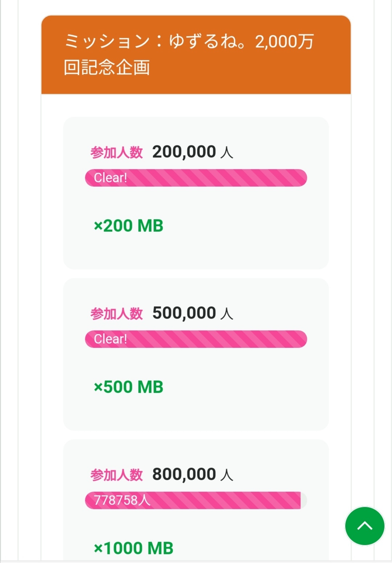Tap the ×1000 MB reward text
392x563 pixels.
pyautogui.click(x=134, y=548)
